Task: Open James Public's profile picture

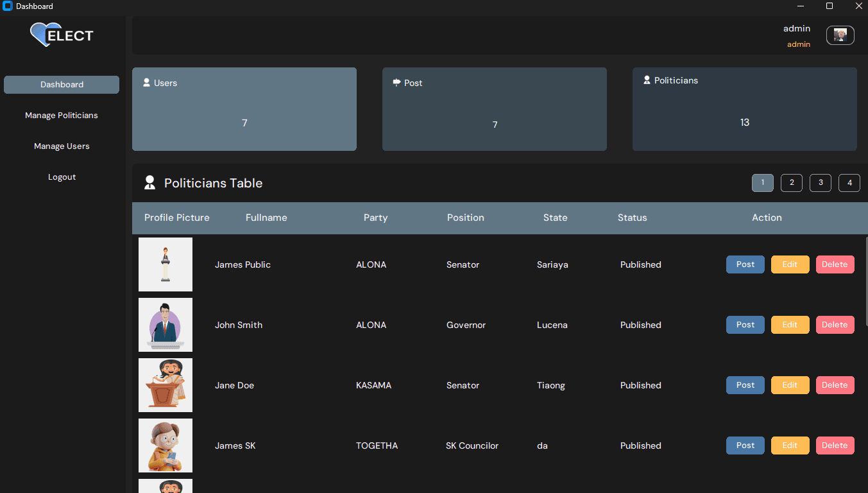Action: [166, 264]
